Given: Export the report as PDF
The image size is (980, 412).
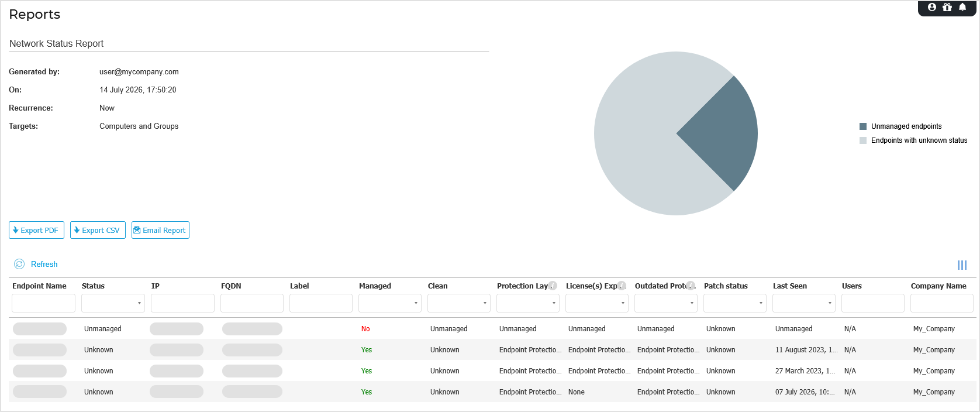Looking at the screenshot, I should [x=36, y=230].
